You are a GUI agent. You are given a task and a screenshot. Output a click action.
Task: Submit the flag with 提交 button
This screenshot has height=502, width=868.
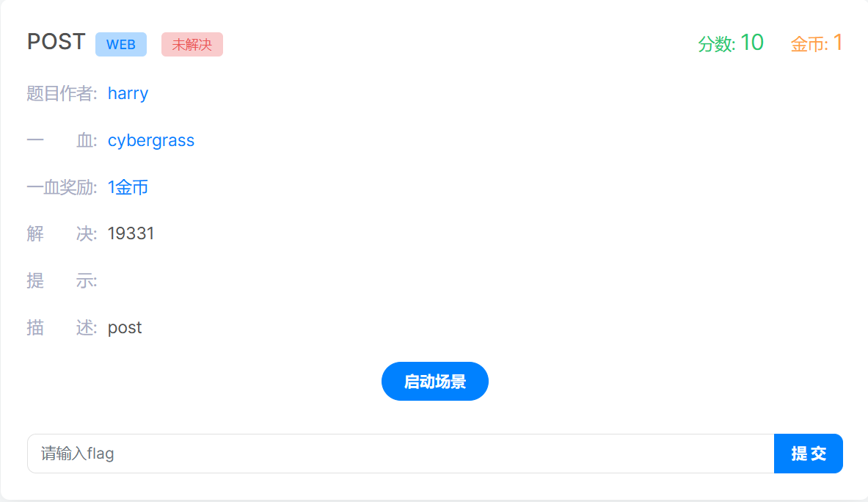(x=809, y=454)
